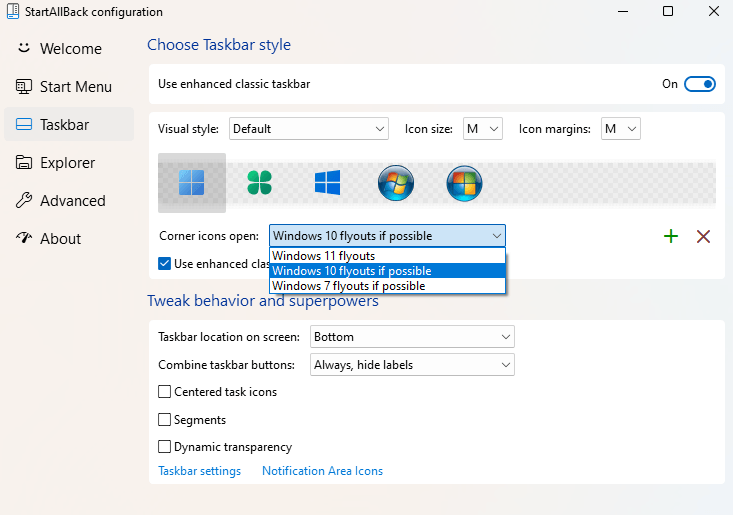The width and height of the screenshot is (733, 515).
Task: Add a custom start button with plus icon
Action: click(x=671, y=236)
